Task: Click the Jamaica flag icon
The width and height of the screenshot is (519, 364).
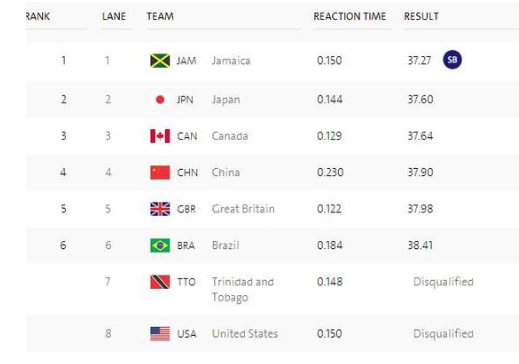Action: (x=160, y=61)
